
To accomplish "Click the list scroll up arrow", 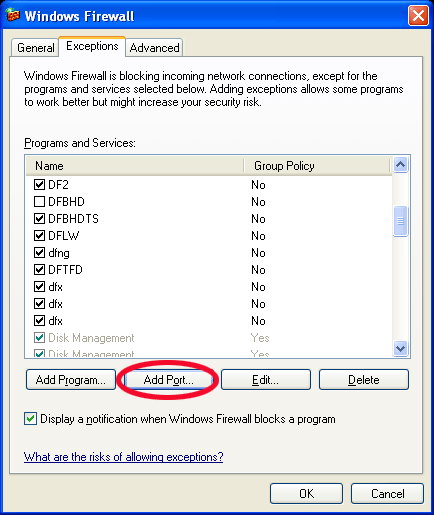I will 400,165.
